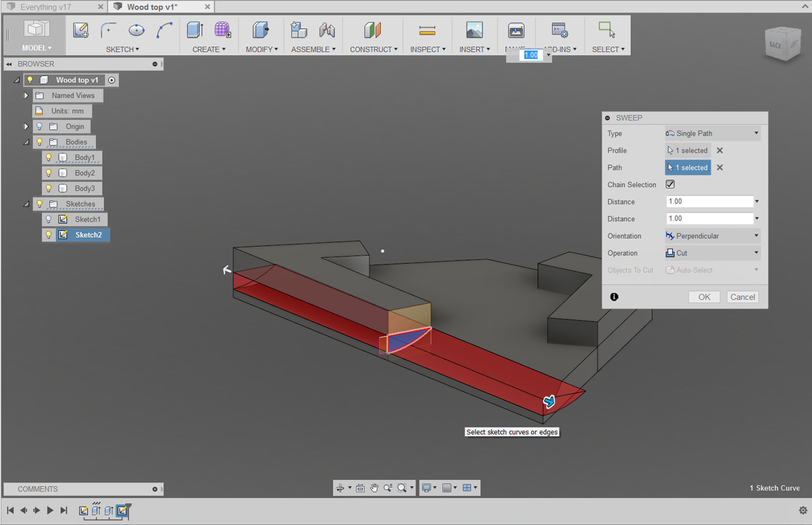Open the Type dropdown showing Single Path
Image resolution: width=812 pixels, height=525 pixels.
pos(713,133)
